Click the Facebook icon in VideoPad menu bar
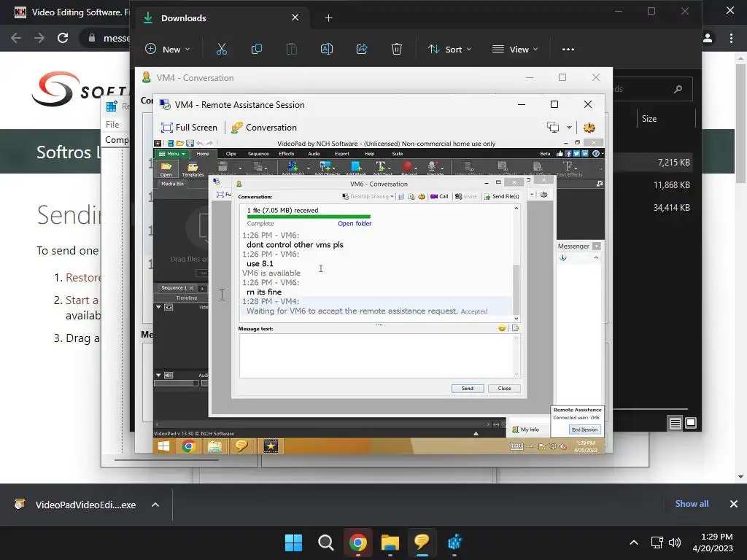The image size is (747, 560). [568, 154]
